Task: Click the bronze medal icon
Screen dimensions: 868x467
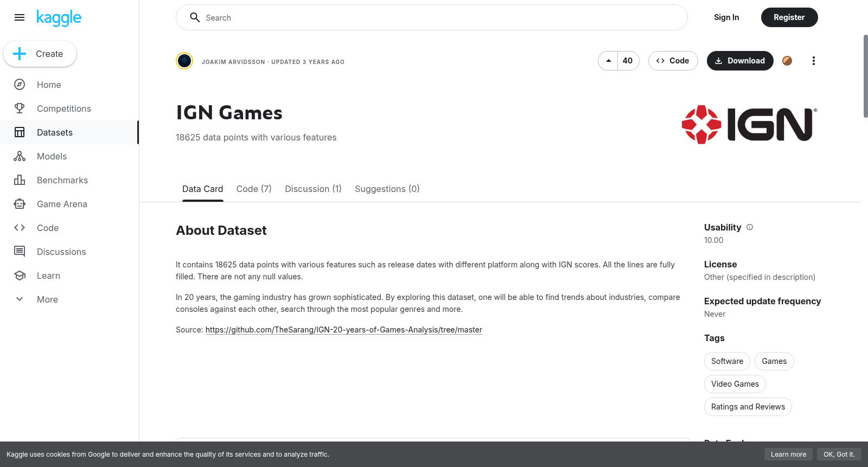Action: [x=787, y=61]
